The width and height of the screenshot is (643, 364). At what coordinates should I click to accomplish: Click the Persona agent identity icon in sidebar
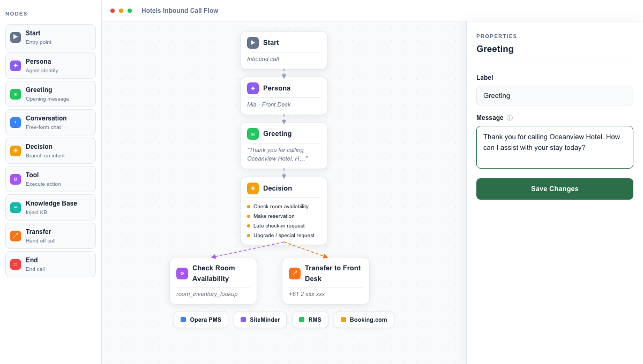(15, 65)
